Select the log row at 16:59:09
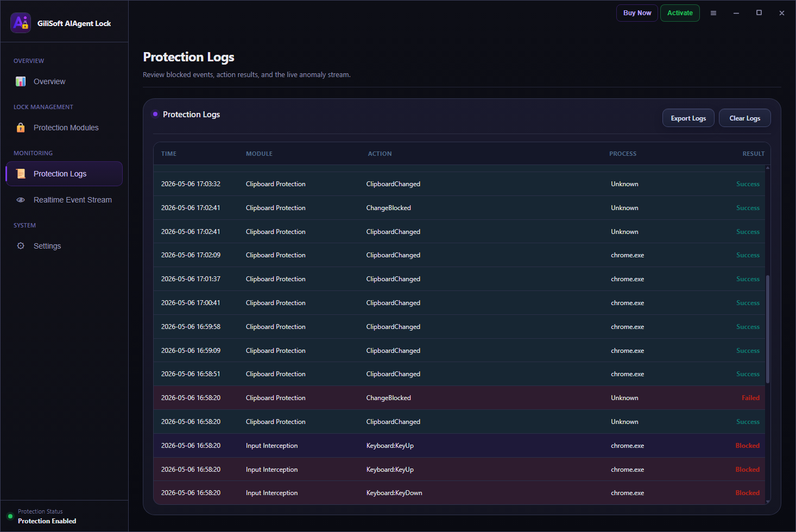796x532 pixels. 459,351
